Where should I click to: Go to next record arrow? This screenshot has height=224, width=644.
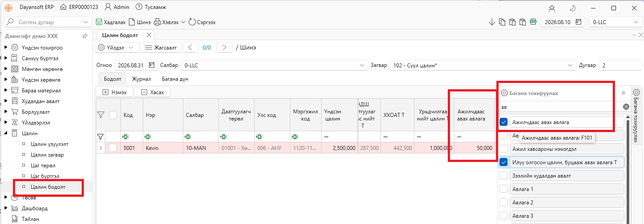224,47
